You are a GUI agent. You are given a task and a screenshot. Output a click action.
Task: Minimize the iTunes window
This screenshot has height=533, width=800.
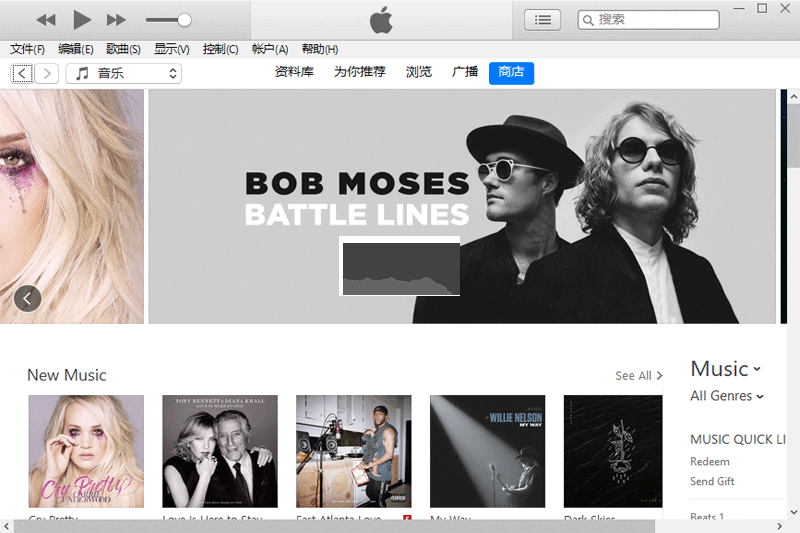739,8
